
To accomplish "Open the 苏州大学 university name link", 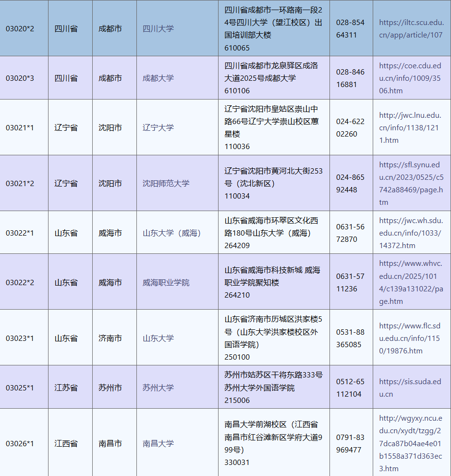I will (158, 388).
